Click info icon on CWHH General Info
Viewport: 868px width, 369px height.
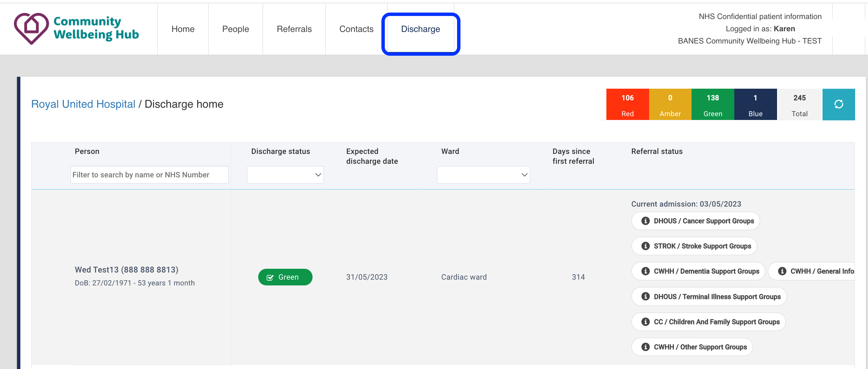[782, 271]
